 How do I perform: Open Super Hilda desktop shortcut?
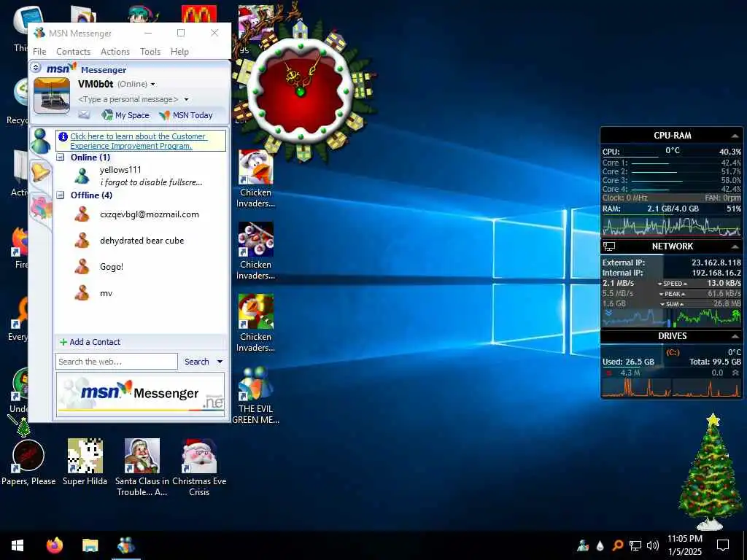(x=85, y=462)
